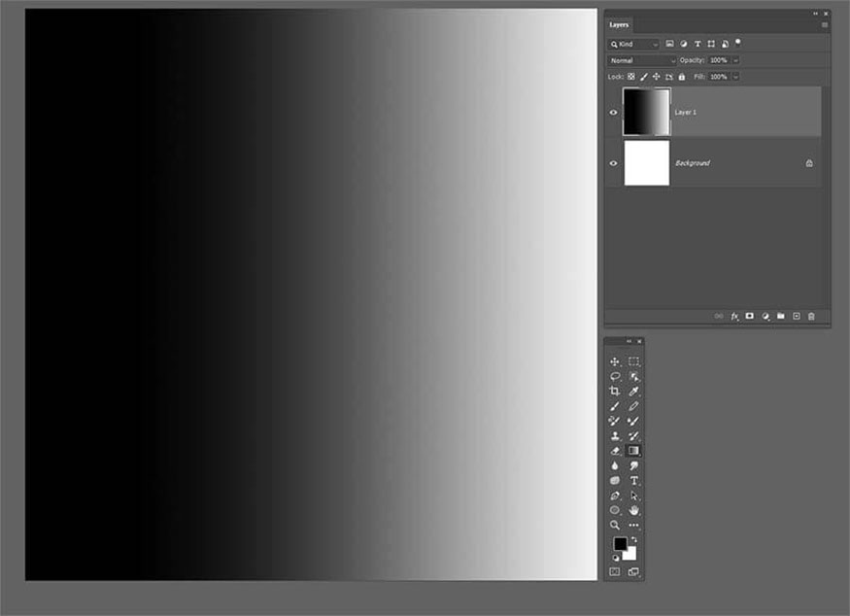The height and width of the screenshot is (616, 850).
Task: Lock all layer attributes
Action: coord(682,77)
